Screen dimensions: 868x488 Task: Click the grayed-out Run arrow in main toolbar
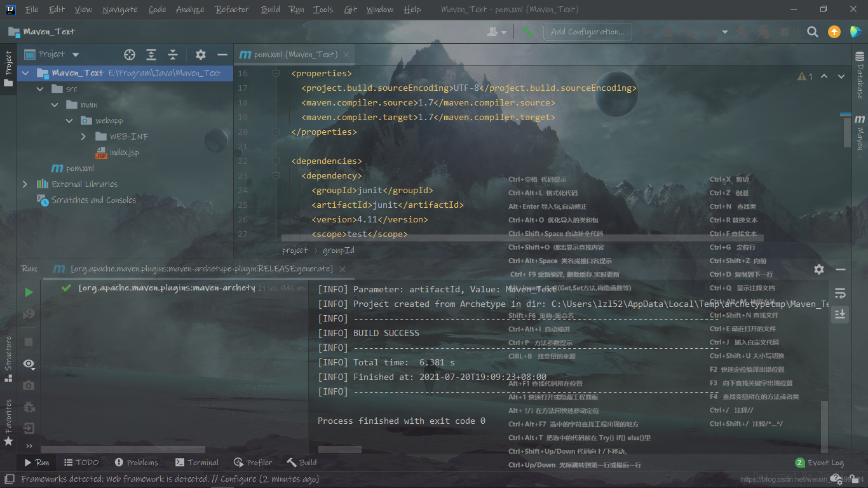(648, 32)
